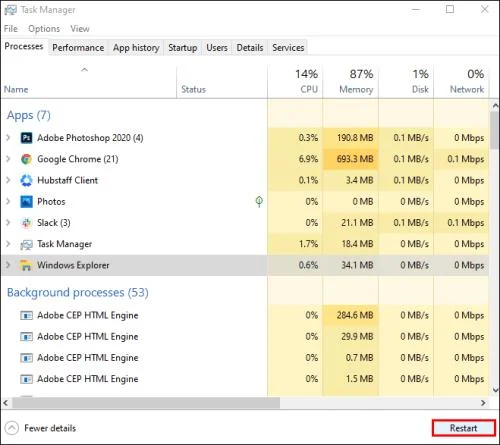Collapse view with Fewer details toggle

pos(40,428)
